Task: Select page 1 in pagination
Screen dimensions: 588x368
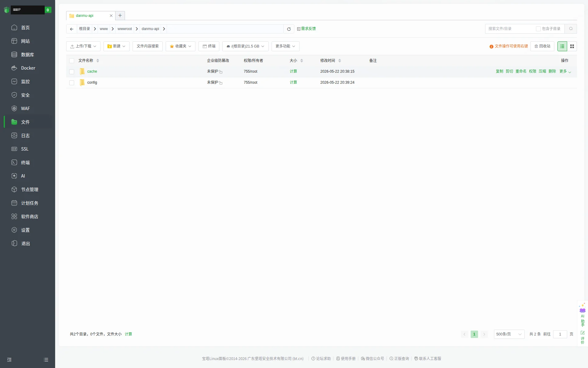Action: [x=474, y=334]
